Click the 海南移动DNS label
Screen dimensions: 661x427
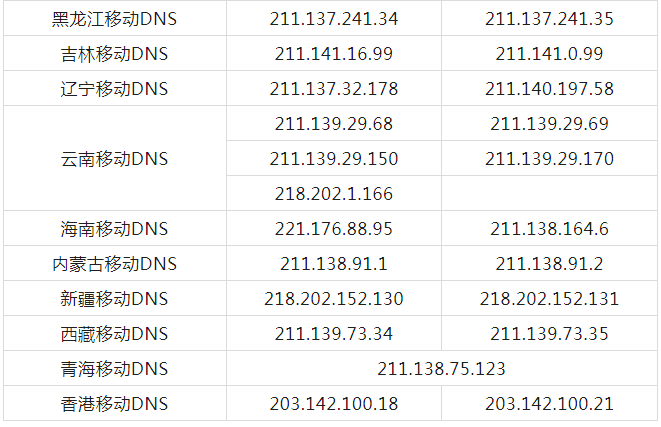click(114, 229)
